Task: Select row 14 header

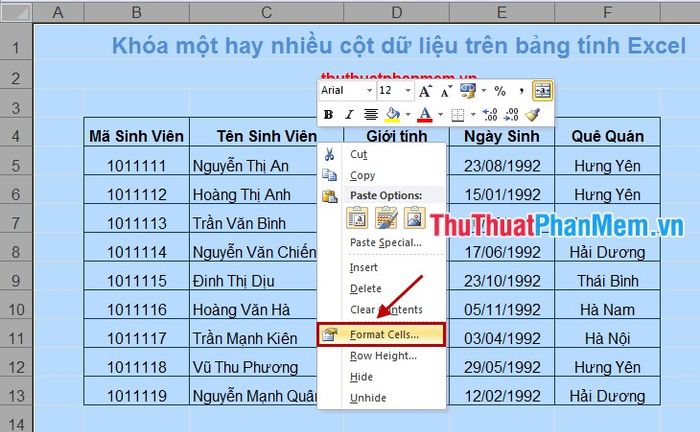Action: (x=16, y=424)
